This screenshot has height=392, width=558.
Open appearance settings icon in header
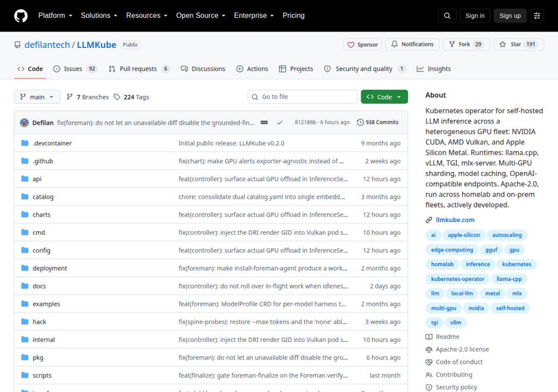(537, 16)
